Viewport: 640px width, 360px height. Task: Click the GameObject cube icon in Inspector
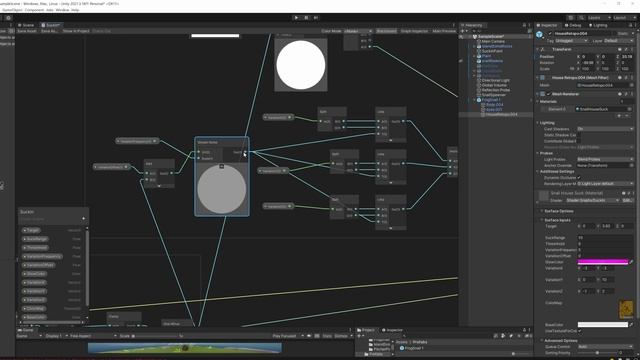540,35
